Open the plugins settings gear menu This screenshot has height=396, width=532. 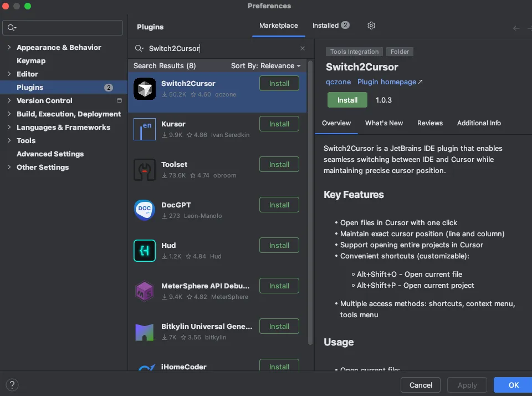coord(371,26)
